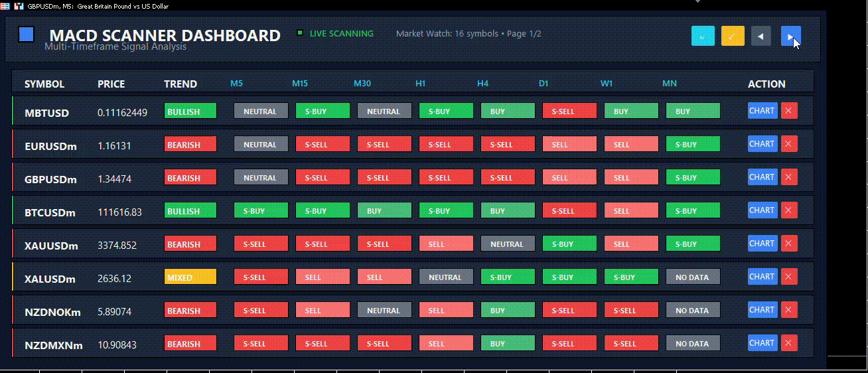Select the MBTUSD symbol name

point(47,113)
